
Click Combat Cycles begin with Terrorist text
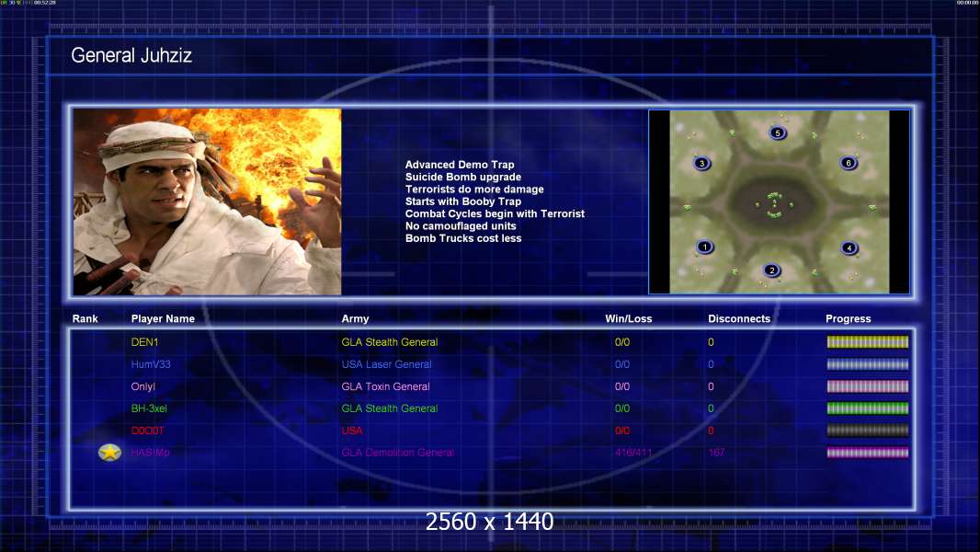pyautogui.click(x=495, y=213)
